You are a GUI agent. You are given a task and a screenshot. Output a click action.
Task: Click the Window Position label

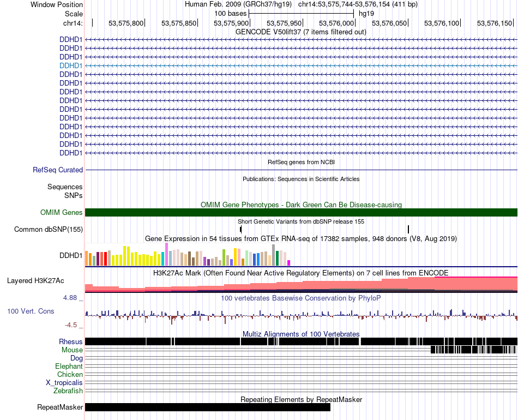coord(57,4)
